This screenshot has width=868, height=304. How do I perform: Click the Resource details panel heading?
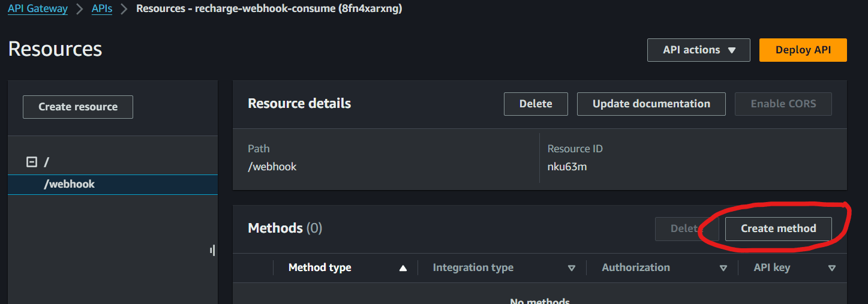(299, 103)
